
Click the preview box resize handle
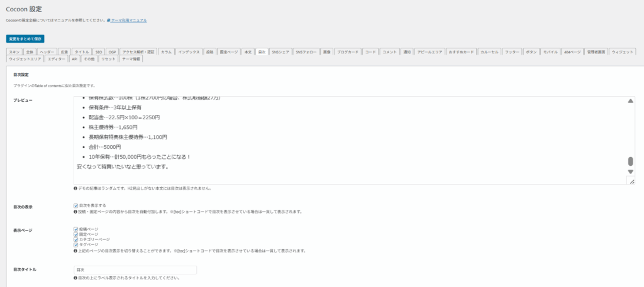tap(631, 181)
